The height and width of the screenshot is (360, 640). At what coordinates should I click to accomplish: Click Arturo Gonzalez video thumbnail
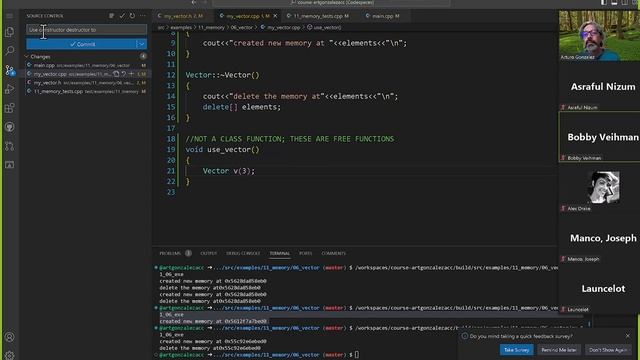pyautogui.click(x=599, y=36)
